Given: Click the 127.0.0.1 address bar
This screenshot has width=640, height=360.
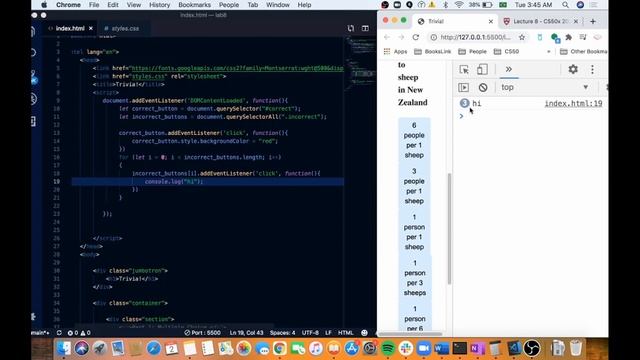Looking at the screenshot, I should (x=476, y=37).
